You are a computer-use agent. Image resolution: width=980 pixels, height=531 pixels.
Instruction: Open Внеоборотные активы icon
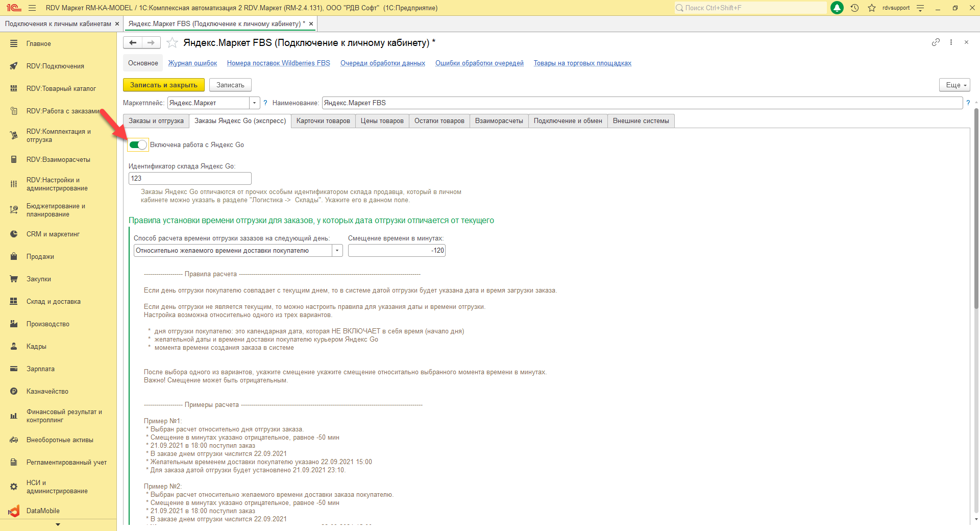tap(14, 440)
